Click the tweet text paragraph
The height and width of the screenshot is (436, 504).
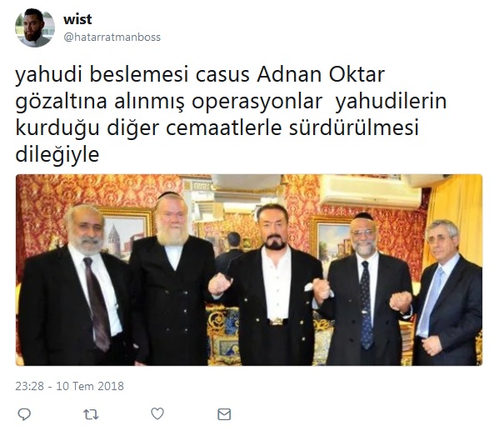[231, 114]
